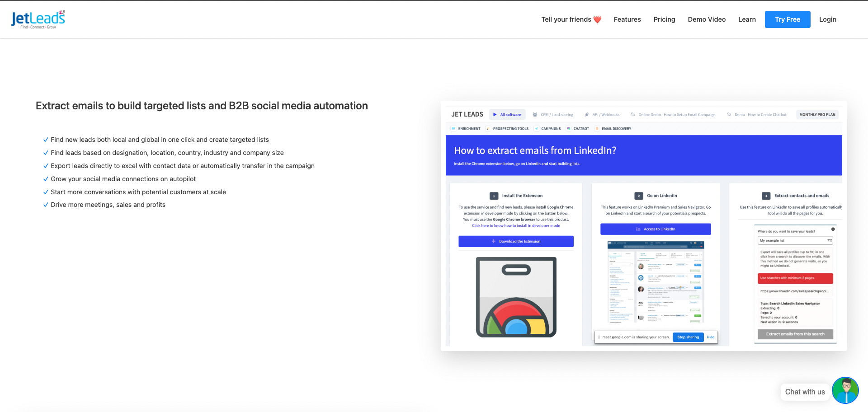Open the Demo Video page
Viewport: 868px width, 412px height.
707,19
